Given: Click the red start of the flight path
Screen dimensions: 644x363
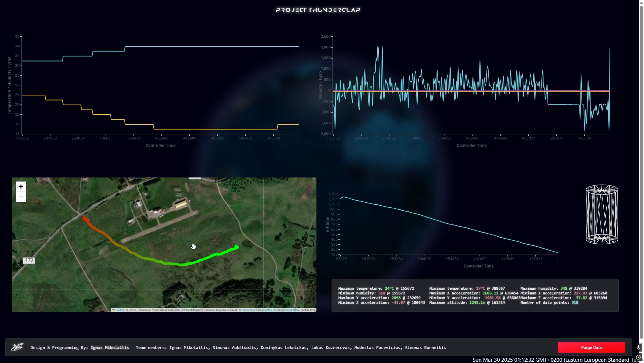Looking at the screenshot, I should coord(85,218).
